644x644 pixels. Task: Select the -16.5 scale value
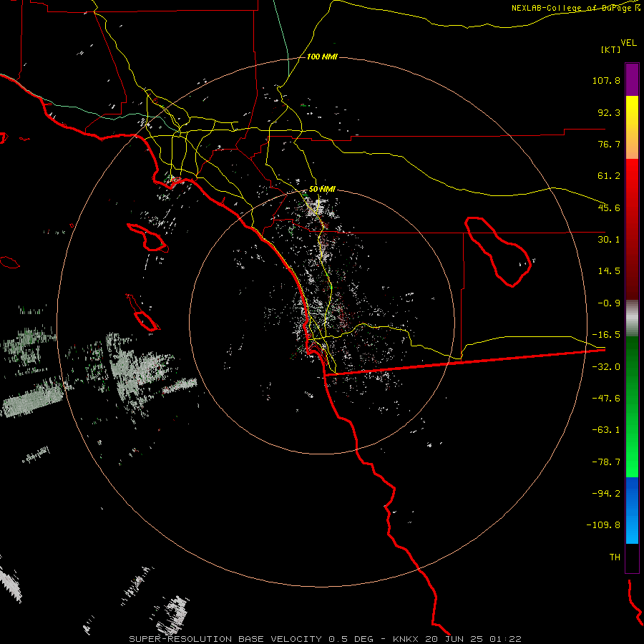[x=606, y=335]
